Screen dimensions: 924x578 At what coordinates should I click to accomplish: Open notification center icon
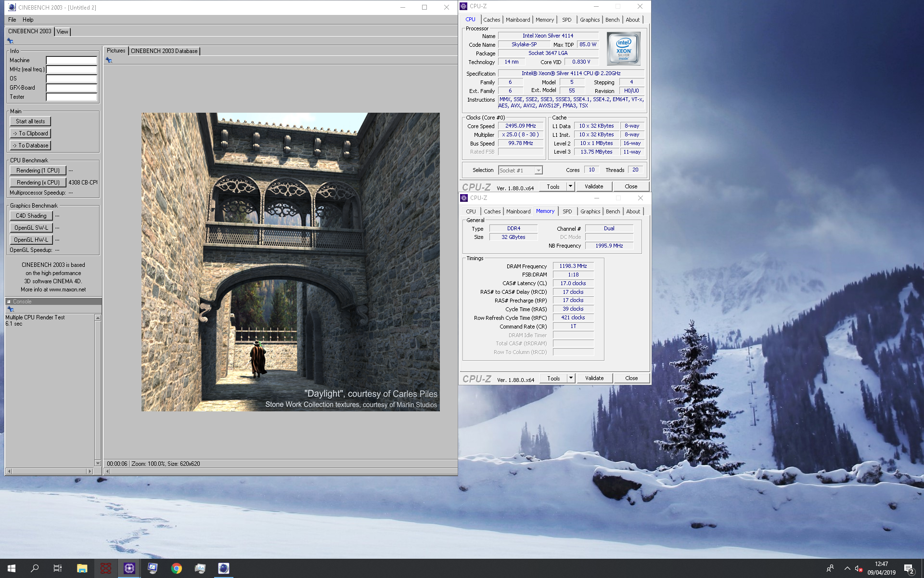(x=909, y=569)
